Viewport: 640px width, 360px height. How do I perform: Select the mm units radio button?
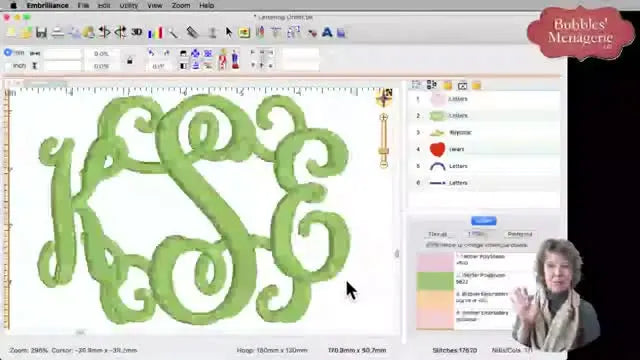click(x=8, y=52)
